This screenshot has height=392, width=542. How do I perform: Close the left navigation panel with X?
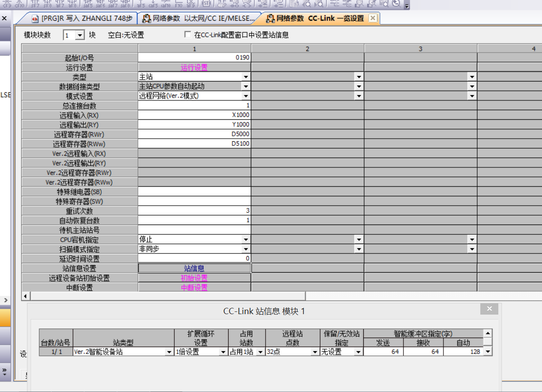point(5,18)
